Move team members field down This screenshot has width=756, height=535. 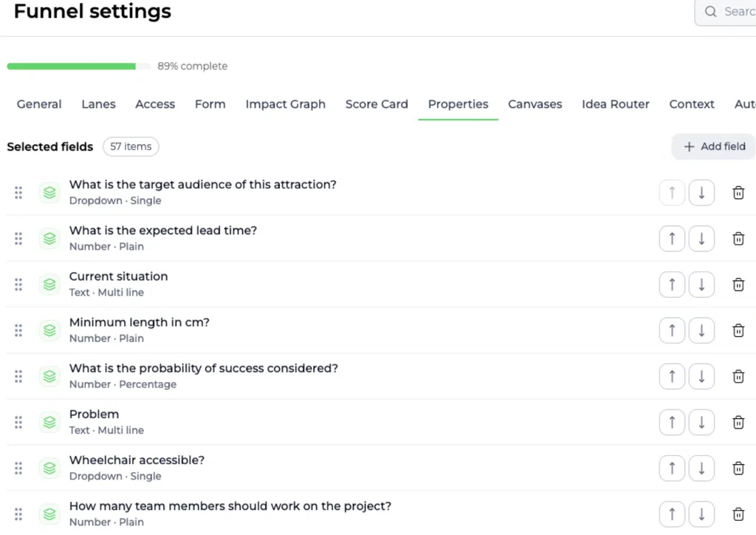pyautogui.click(x=701, y=514)
